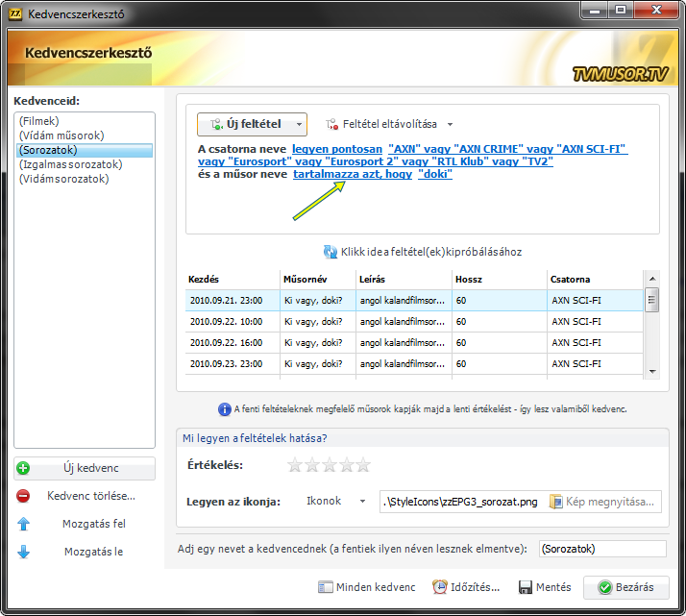Click the green plus Új kedvenc icon
Screen dimensions: 686x616
tap(24, 469)
